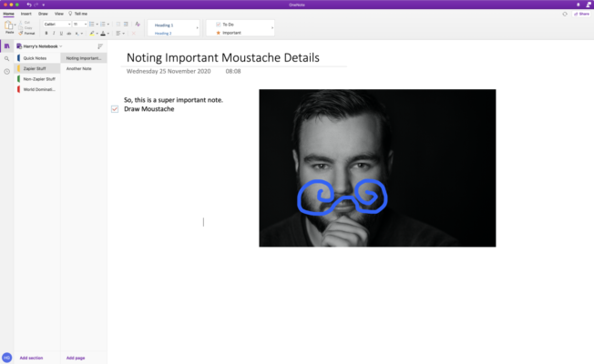Click the Paste clipboard icon
This screenshot has height=364, width=594.
pos(9,25)
